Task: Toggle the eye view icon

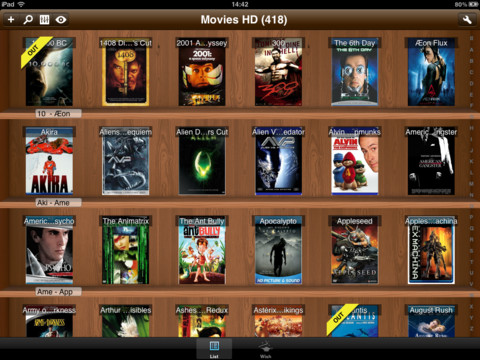Action: (x=61, y=20)
